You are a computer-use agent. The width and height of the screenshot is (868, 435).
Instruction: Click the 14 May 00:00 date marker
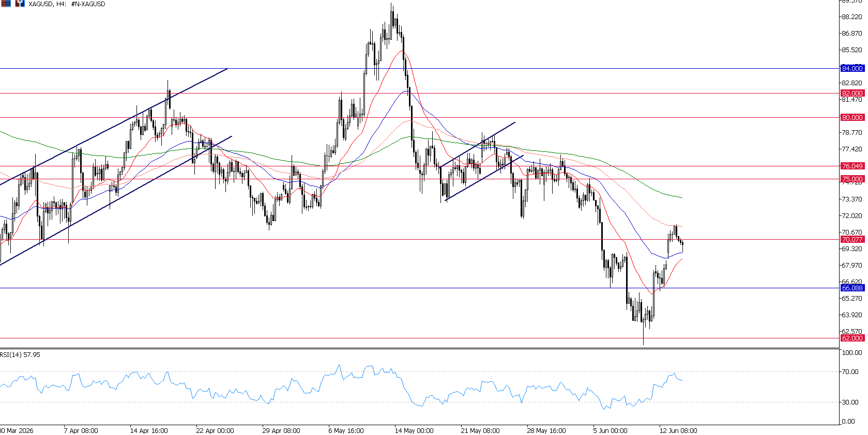click(414, 430)
